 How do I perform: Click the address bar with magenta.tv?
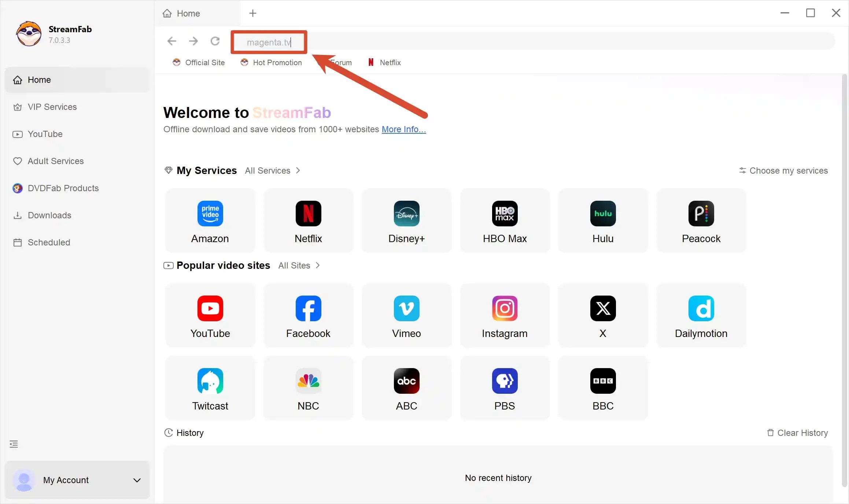(x=534, y=42)
